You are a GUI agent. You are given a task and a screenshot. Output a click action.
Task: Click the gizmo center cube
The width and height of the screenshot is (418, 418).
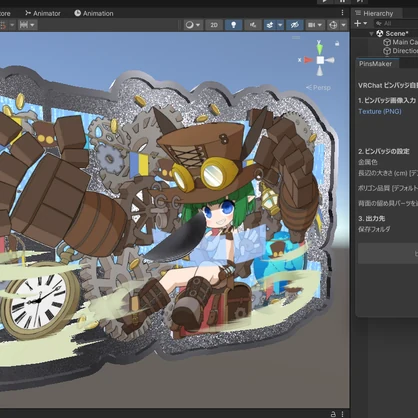point(320,60)
